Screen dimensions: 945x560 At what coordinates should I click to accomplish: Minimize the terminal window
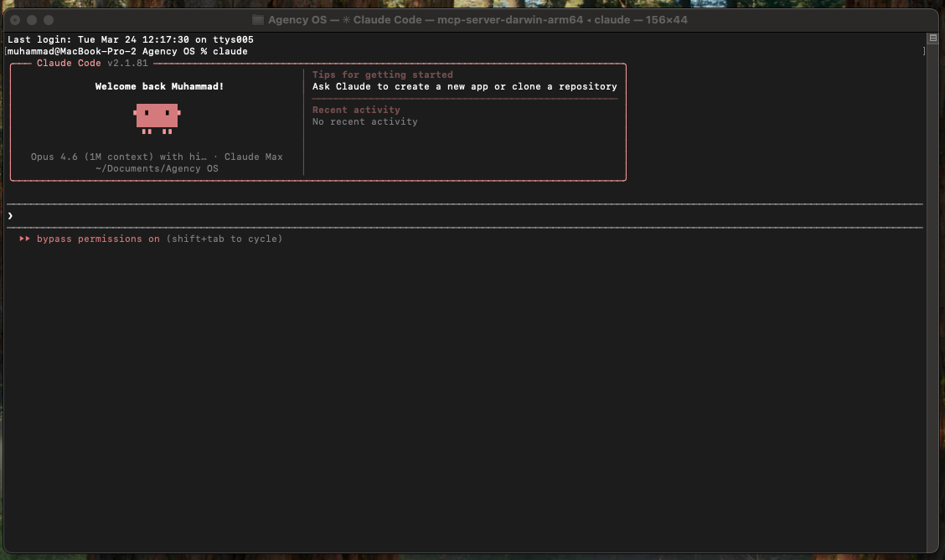(32, 19)
